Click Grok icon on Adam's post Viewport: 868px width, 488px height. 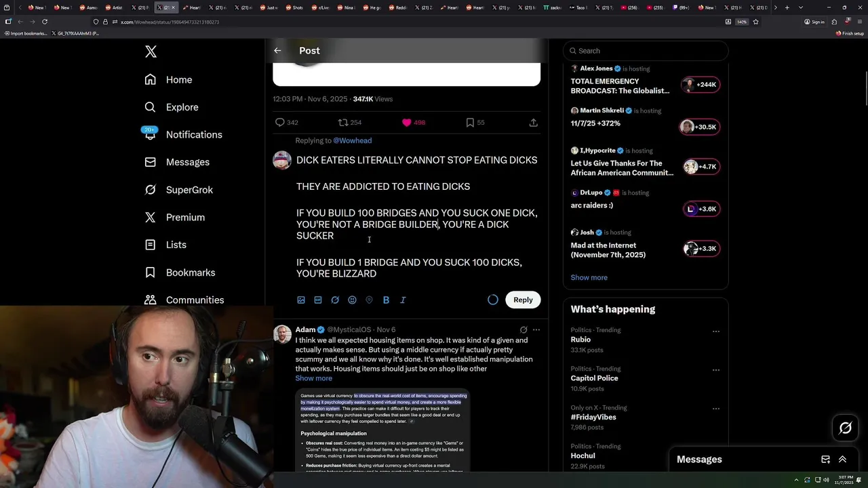coord(524,330)
